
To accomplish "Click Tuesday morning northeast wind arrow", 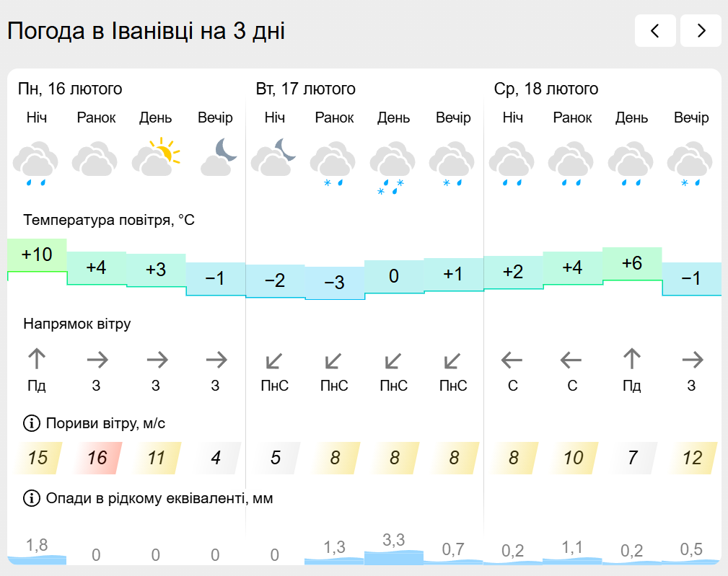I will [334, 360].
